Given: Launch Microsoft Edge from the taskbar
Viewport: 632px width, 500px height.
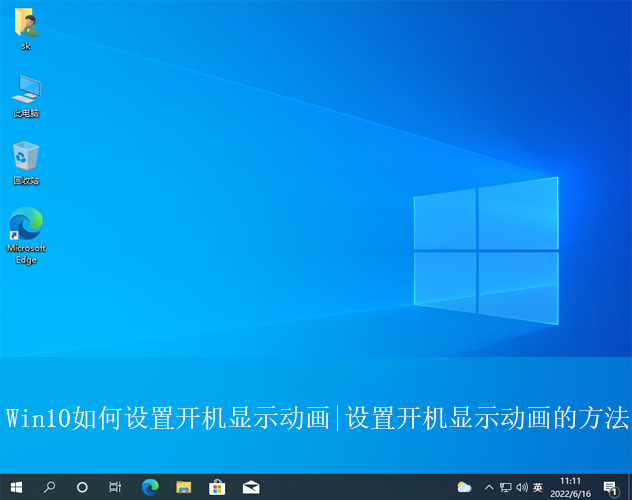Looking at the screenshot, I should click(x=150, y=487).
